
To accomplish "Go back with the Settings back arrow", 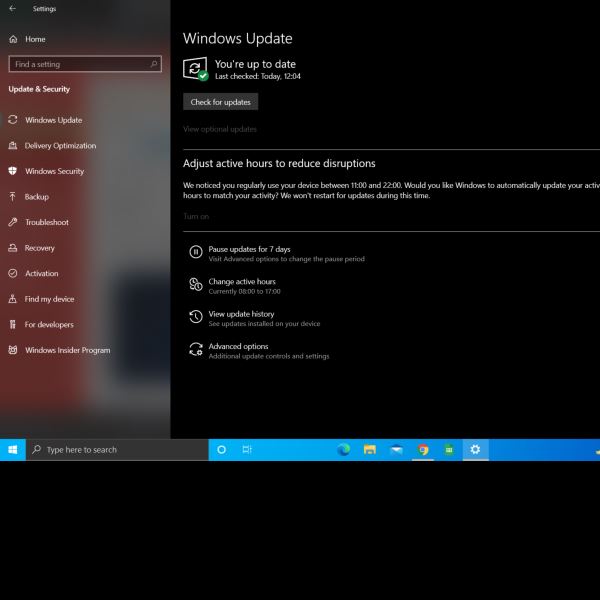I will click(13, 8).
